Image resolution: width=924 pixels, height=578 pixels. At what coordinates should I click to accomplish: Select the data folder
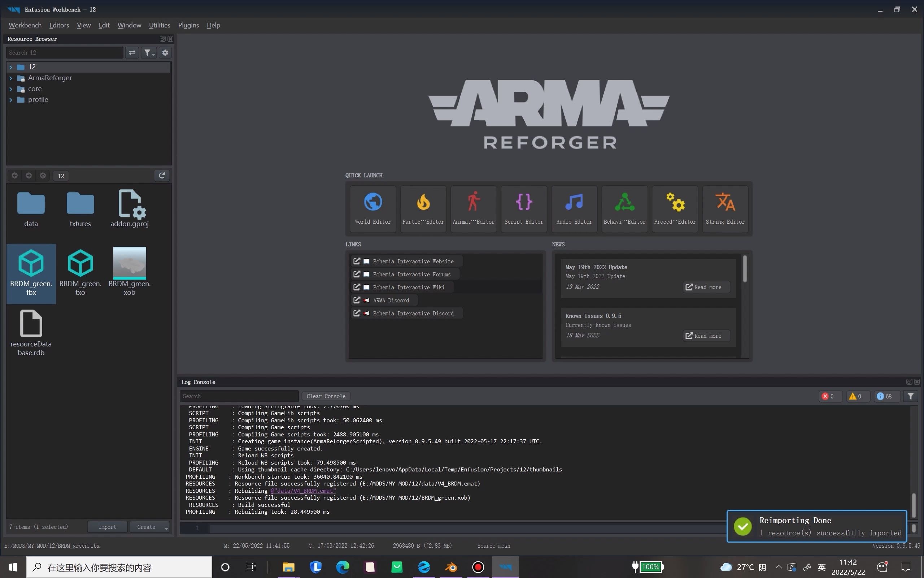pos(31,210)
